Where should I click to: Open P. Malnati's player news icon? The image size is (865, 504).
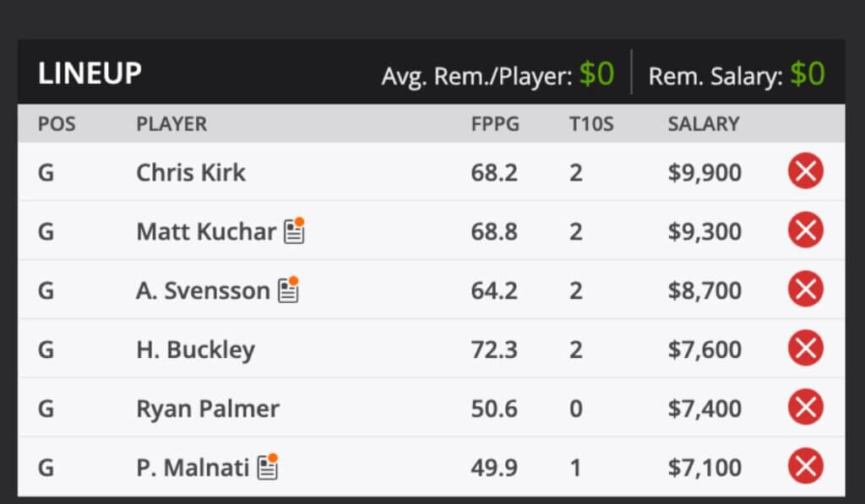pyautogui.click(x=268, y=466)
